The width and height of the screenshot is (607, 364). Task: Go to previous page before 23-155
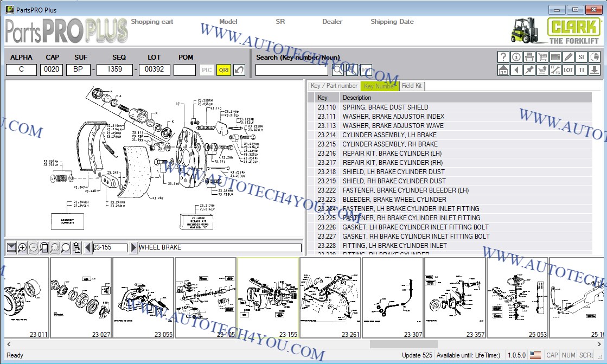pyautogui.click(x=88, y=247)
